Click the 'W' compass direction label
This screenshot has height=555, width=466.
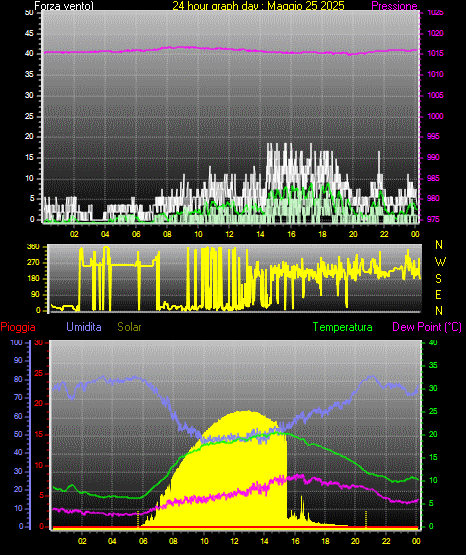[x=440, y=262]
